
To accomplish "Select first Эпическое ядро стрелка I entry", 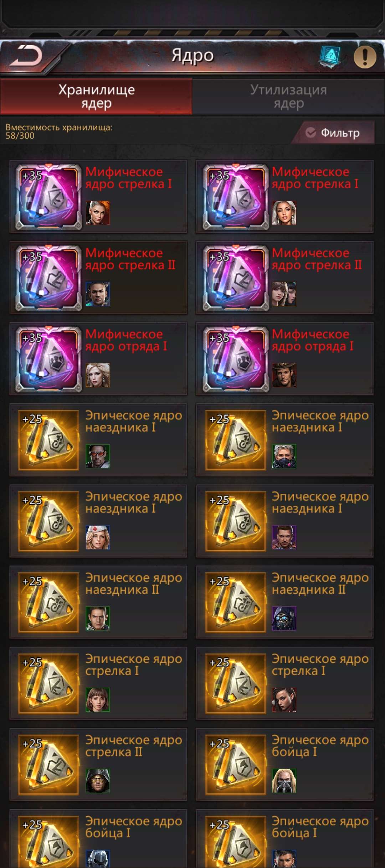I will pos(98,683).
